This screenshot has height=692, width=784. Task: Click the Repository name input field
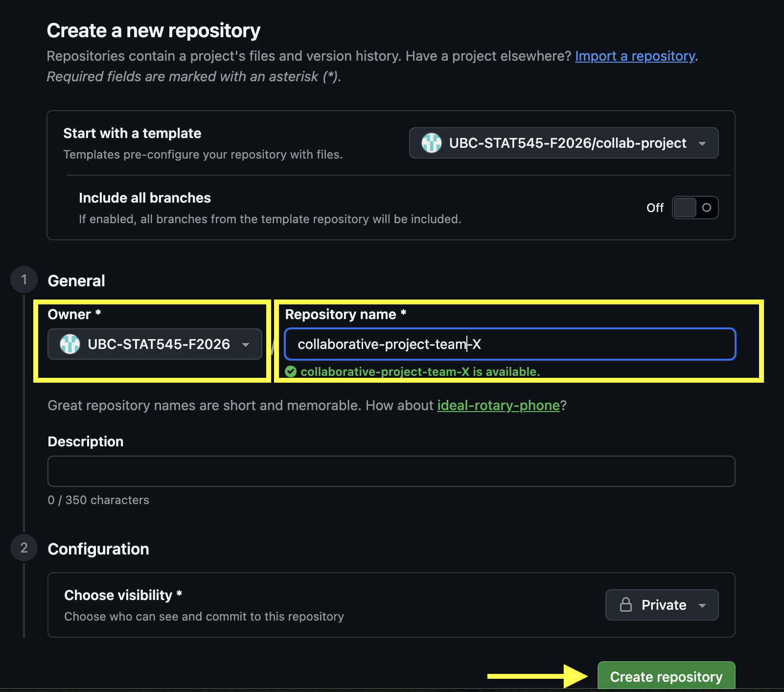(510, 344)
